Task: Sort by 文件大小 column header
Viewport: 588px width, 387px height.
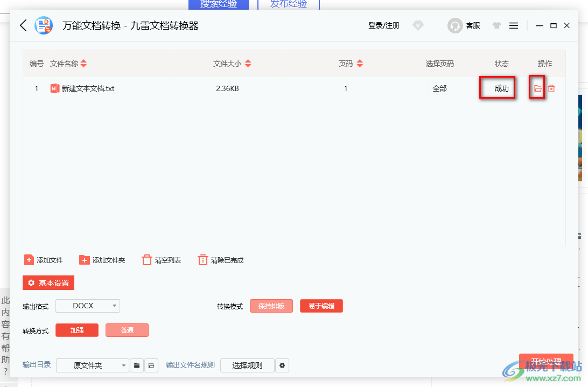Action: click(232, 64)
